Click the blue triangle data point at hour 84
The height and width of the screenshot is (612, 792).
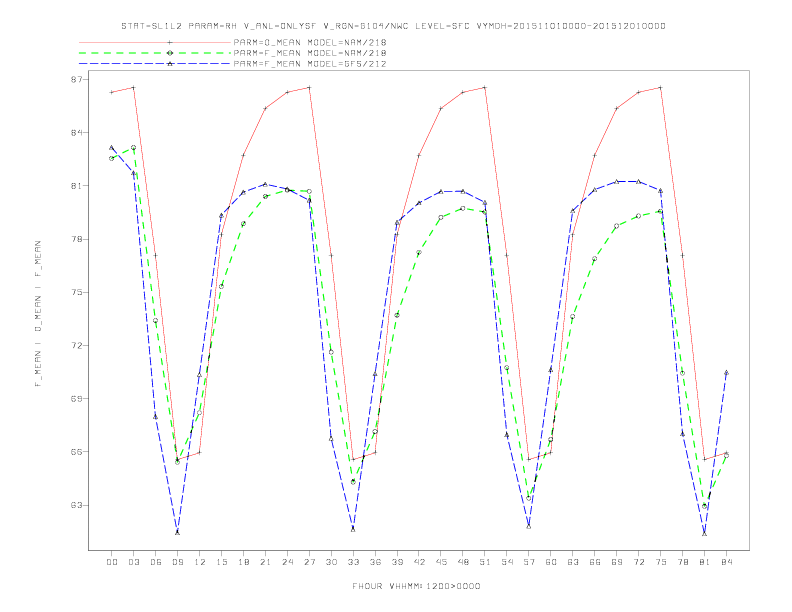point(726,373)
